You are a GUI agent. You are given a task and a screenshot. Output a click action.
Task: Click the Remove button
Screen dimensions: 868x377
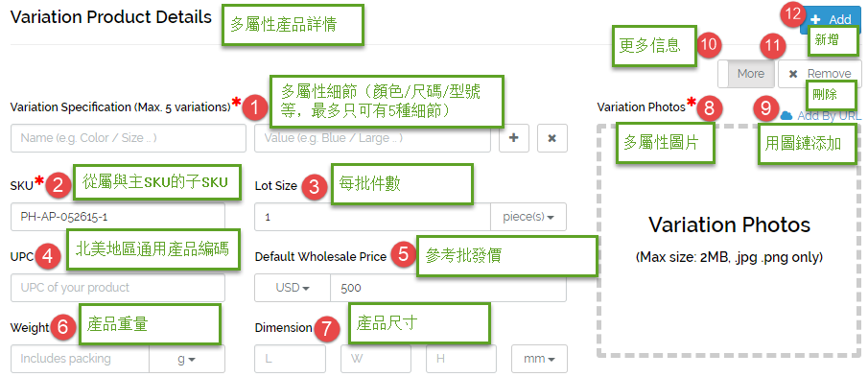(x=820, y=74)
